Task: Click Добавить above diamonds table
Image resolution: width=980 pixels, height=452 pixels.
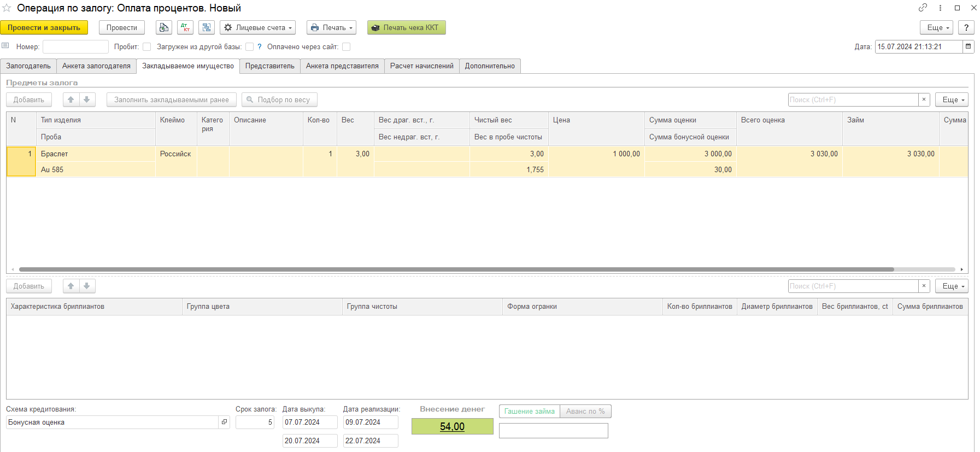Action: click(x=29, y=286)
